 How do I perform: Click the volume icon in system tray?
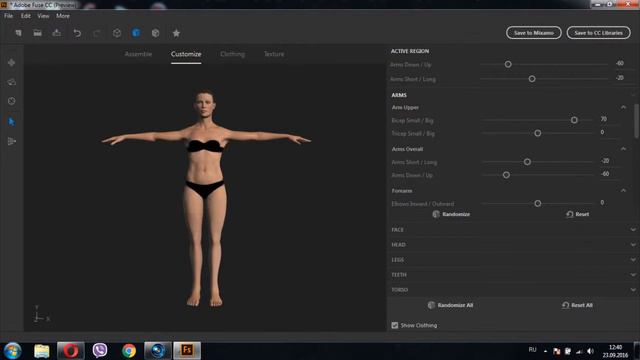pos(590,351)
